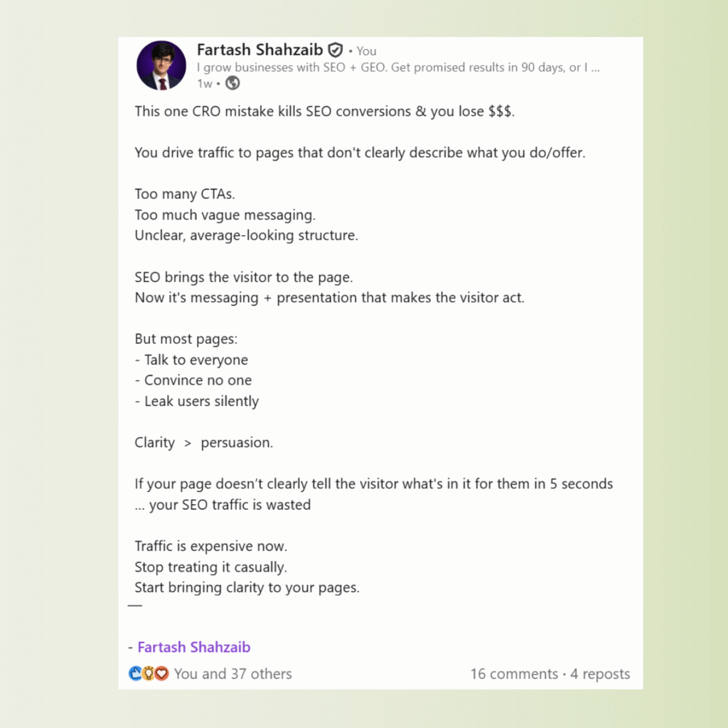This screenshot has height=728, width=728.
Task: Click the "Start bringing clarity to your pages." line
Action: tap(247, 588)
